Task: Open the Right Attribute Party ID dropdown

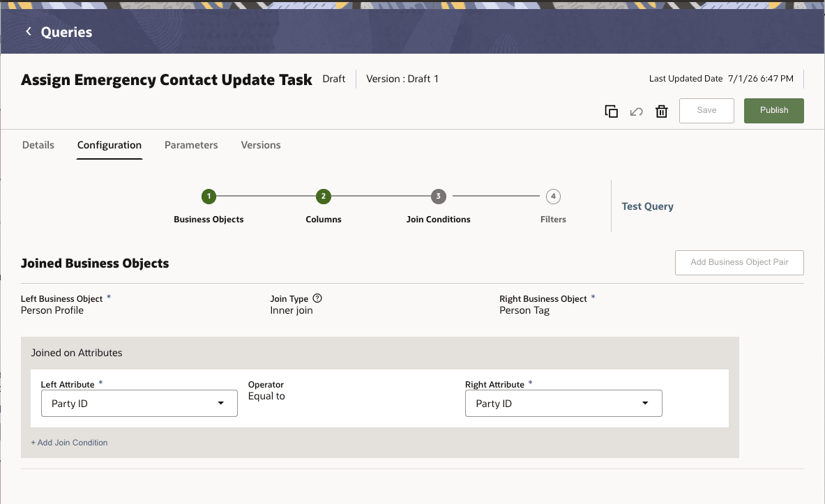Action: [563, 404]
